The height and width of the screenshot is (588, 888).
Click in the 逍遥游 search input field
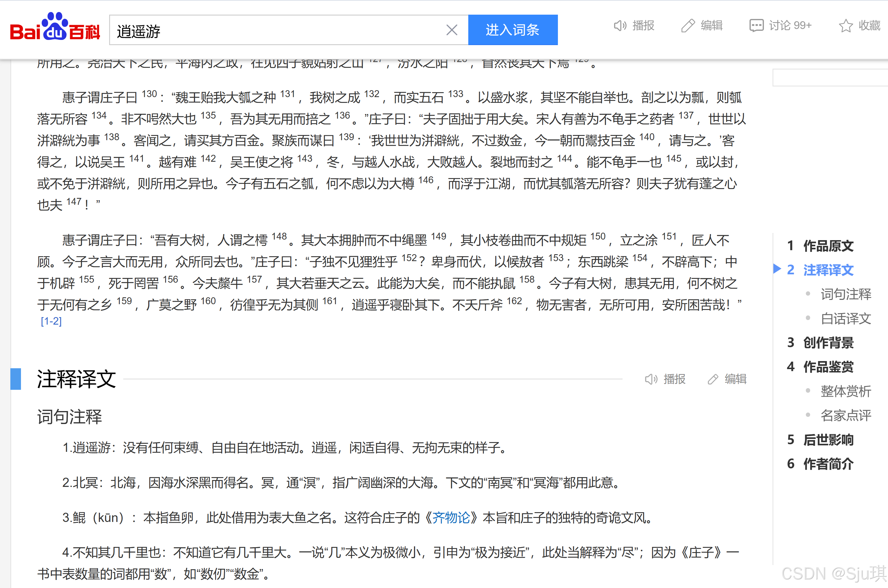click(x=278, y=30)
